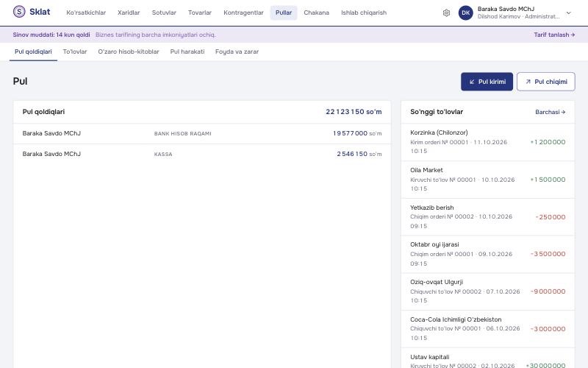The image size is (588, 368).
Task: Expand the account dropdown chevron
Action: tap(568, 13)
